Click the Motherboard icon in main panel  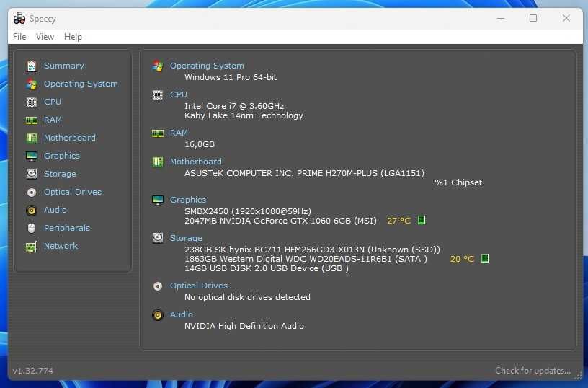click(x=158, y=162)
